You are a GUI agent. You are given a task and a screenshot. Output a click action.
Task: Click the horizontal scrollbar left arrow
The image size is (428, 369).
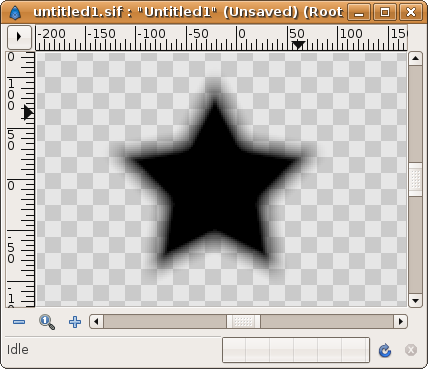[x=96, y=322]
